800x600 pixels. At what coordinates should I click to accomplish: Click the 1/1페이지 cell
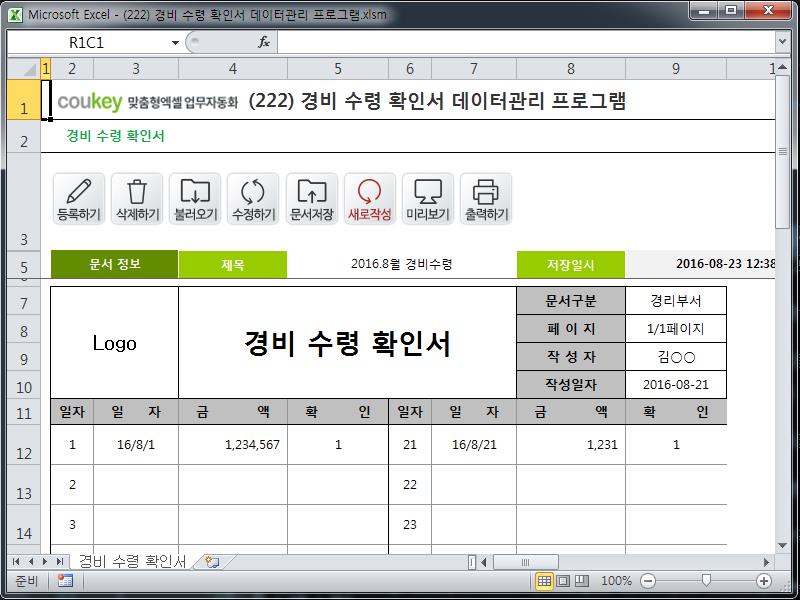click(x=676, y=329)
